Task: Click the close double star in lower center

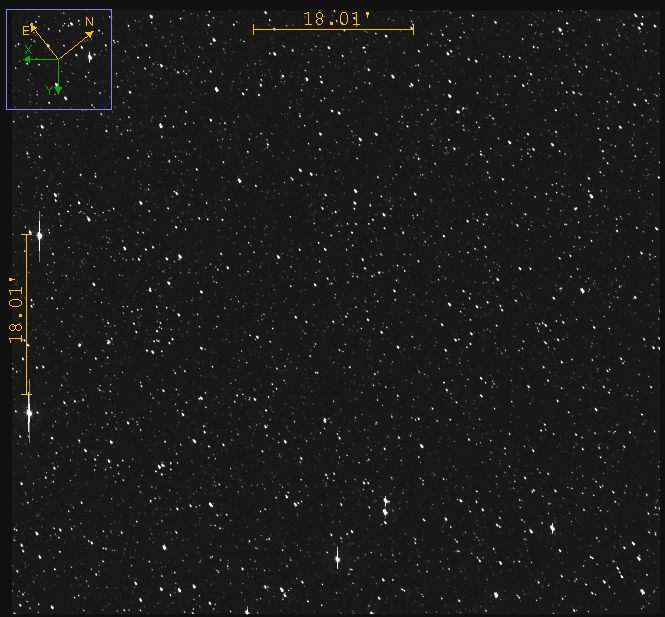Action: pyautogui.click(x=385, y=506)
